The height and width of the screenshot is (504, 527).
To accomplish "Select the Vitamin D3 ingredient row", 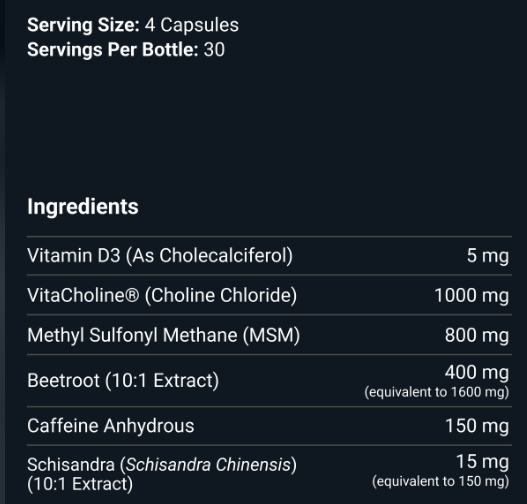I will (x=269, y=256).
